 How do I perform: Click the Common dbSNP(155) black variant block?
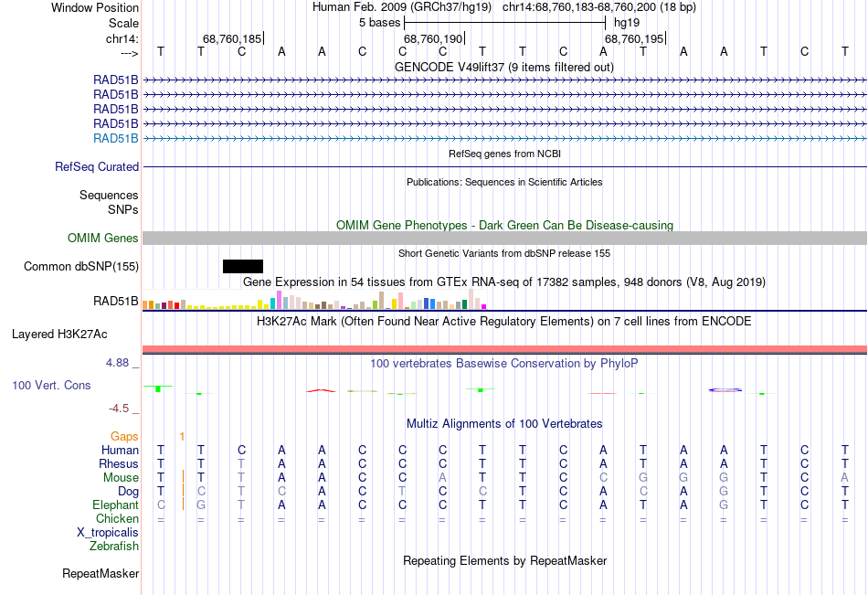242,267
